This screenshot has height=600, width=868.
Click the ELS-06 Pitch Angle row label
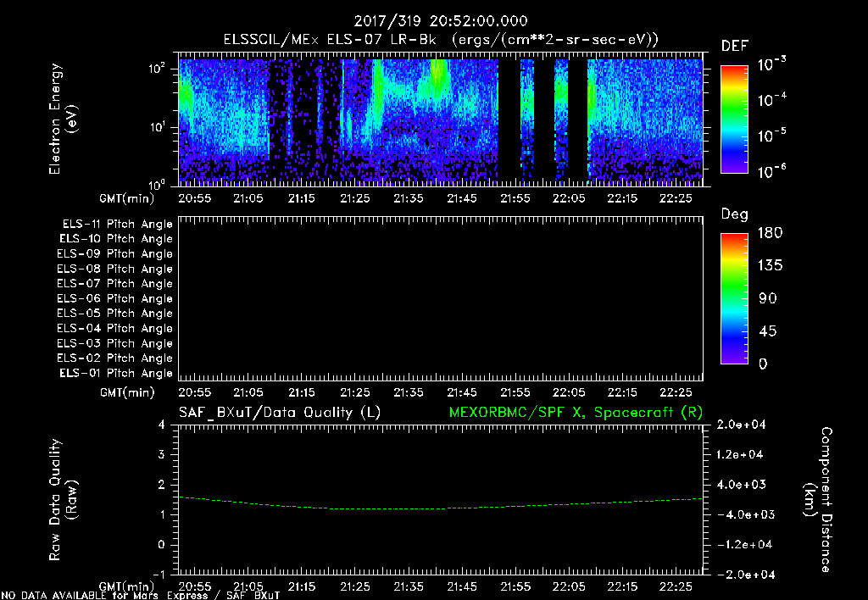[115, 299]
